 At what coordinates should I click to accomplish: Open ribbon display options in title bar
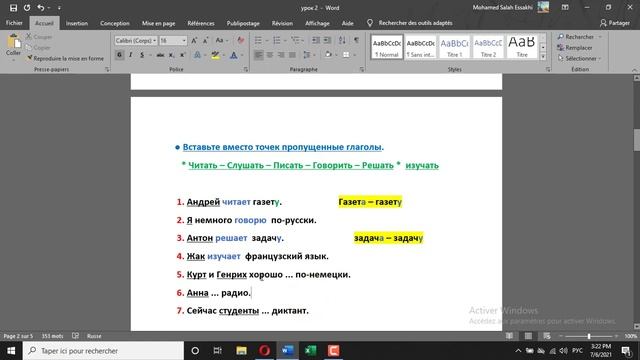565,8
